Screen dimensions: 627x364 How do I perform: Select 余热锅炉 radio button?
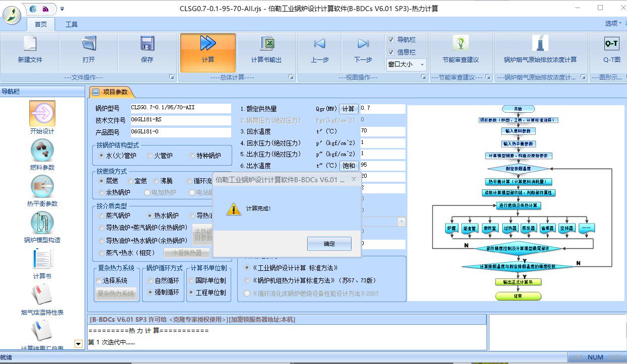[x=102, y=192]
